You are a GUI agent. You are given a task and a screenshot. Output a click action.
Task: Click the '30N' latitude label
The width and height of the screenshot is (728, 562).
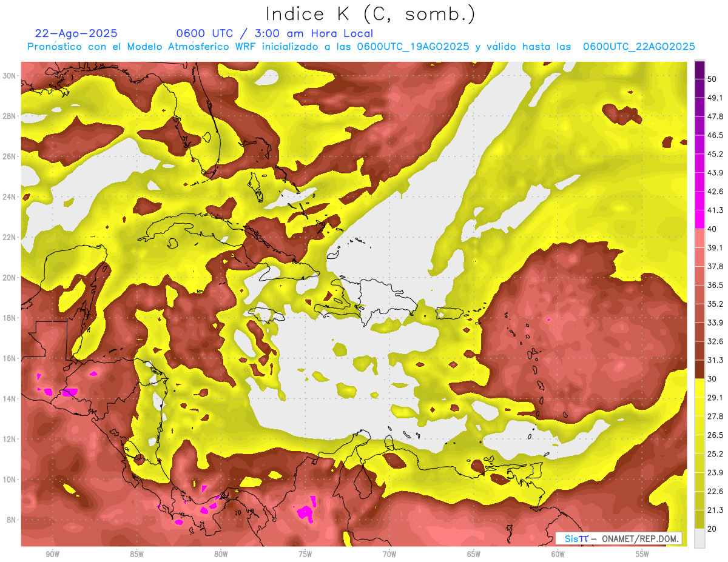click(10, 76)
